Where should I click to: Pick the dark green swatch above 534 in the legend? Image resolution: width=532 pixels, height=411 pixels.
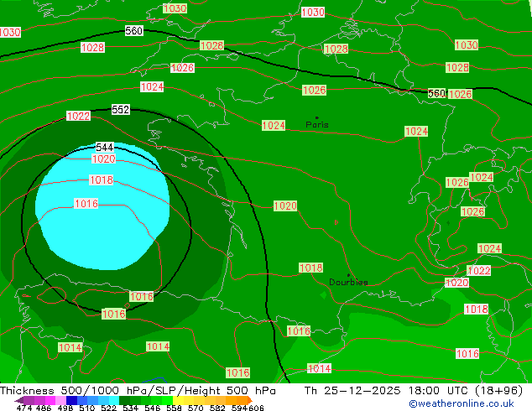pyautogui.click(x=124, y=400)
